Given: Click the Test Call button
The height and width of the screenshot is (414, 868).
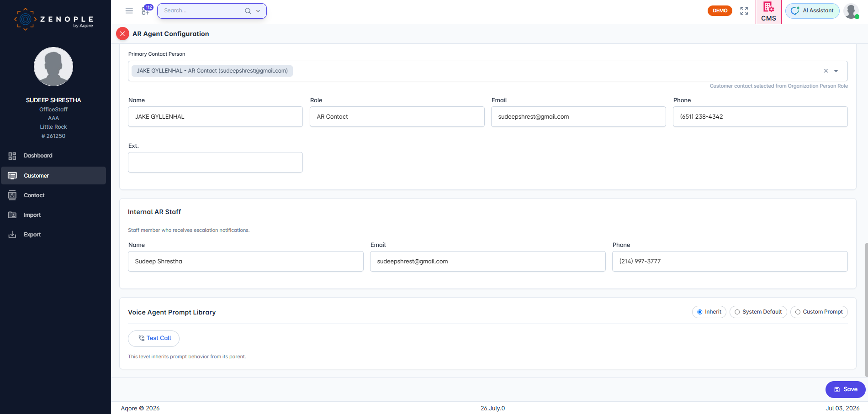Looking at the screenshot, I should click(x=153, y=338).
